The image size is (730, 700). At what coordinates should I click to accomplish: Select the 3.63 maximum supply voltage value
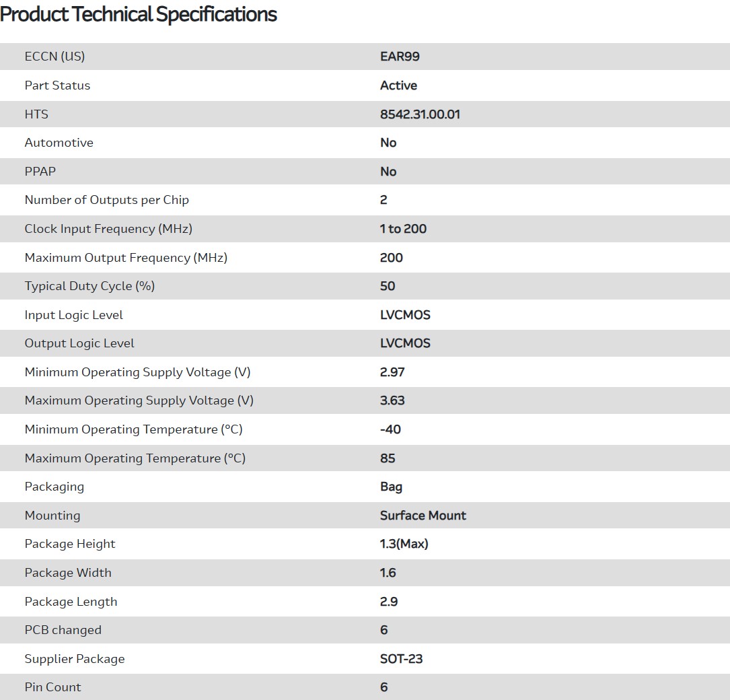pyautogui.click(x=392, y=400)
